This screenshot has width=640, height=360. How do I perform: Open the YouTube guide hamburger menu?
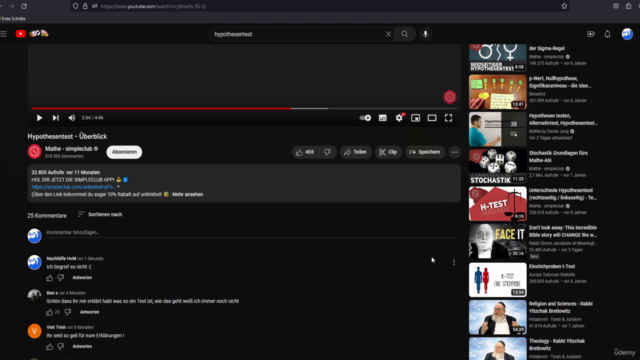[4, 34]
